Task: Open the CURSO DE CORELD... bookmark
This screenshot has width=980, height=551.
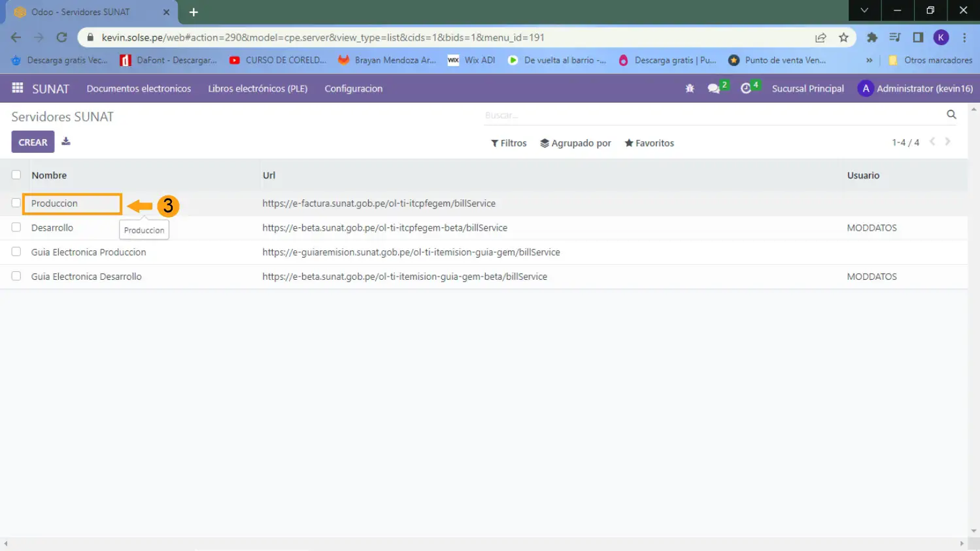Action: (x=277, y=60)
